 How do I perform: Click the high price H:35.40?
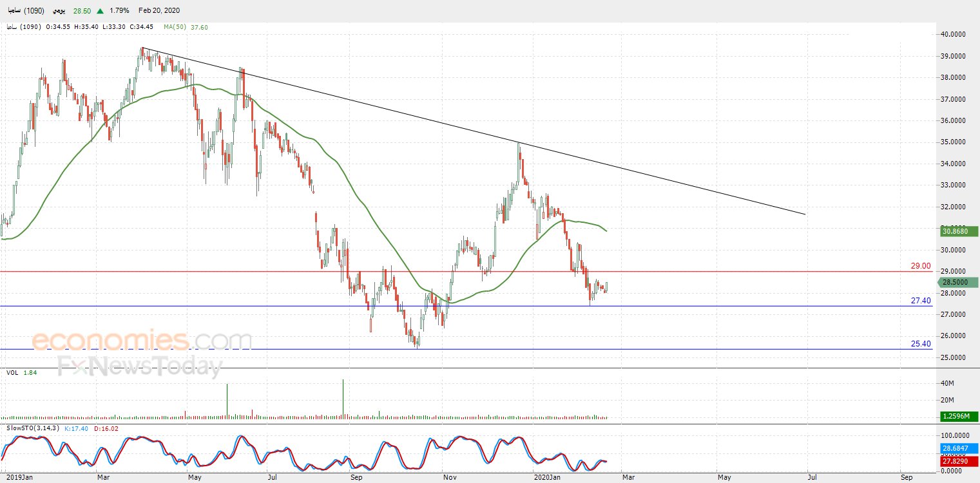pyautogui.click(x=87, y=27)
